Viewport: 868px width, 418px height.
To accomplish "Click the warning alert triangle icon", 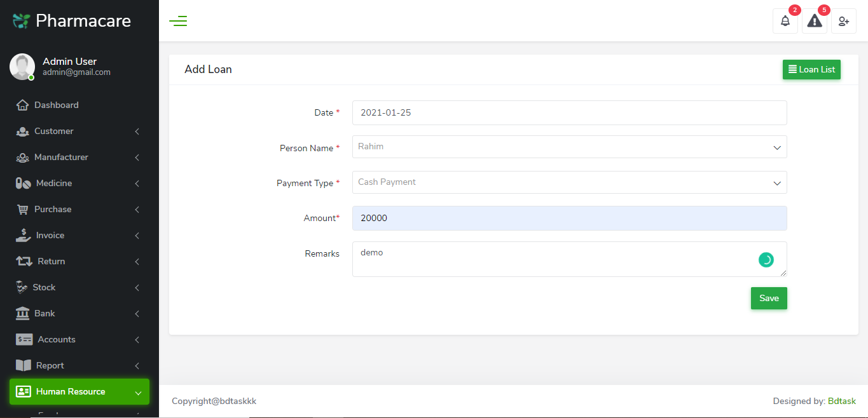I will (814, 21).
